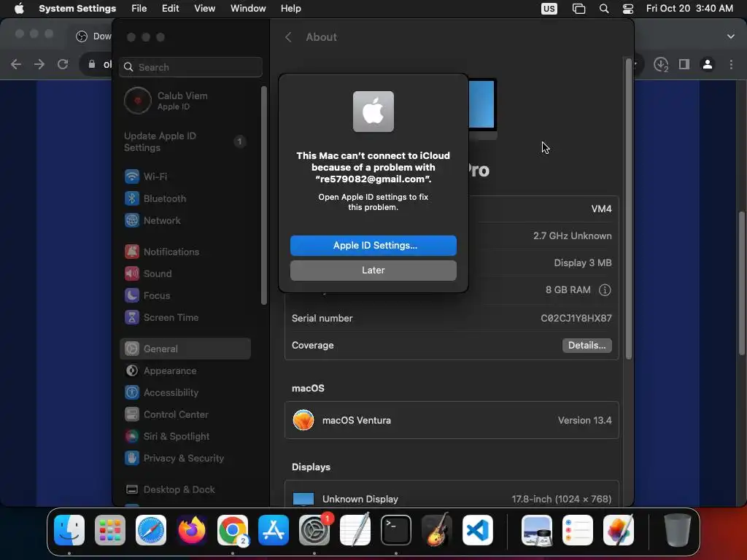Open Chrome three-dot menu
747x560 pixels.
click(x=731, y=64)
